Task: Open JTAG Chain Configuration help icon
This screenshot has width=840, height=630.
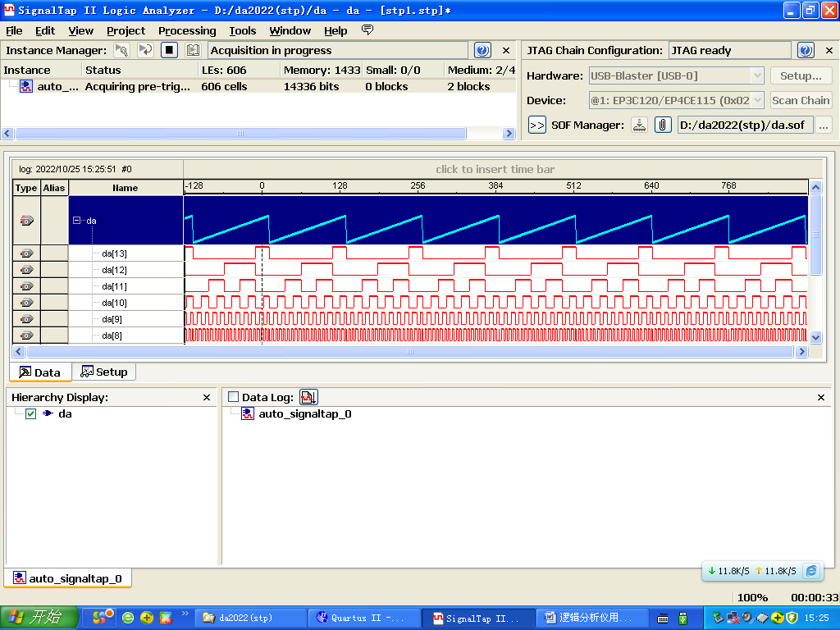Action: point(806,50)
